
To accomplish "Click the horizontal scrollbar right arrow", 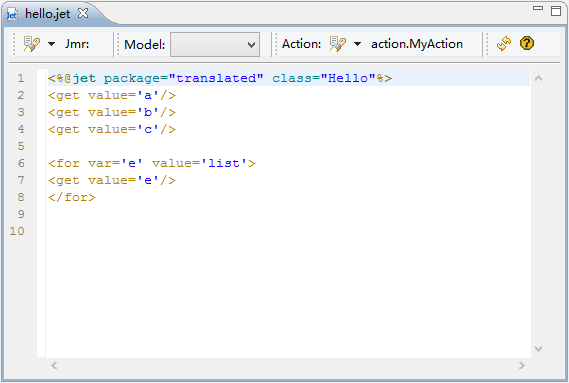I will [521, 365].
